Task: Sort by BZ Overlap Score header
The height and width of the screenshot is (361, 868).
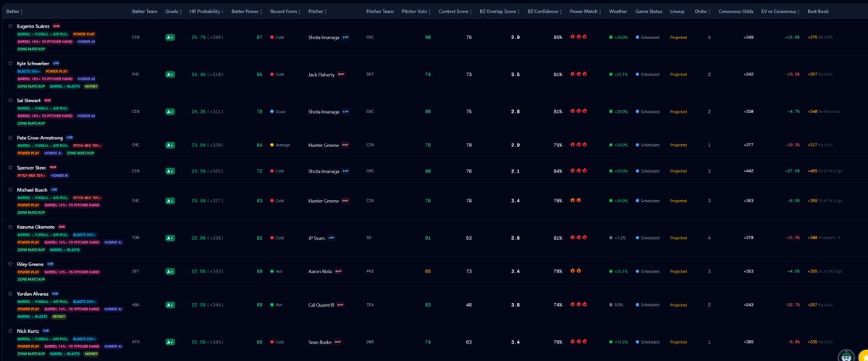Action: [500, 11]
